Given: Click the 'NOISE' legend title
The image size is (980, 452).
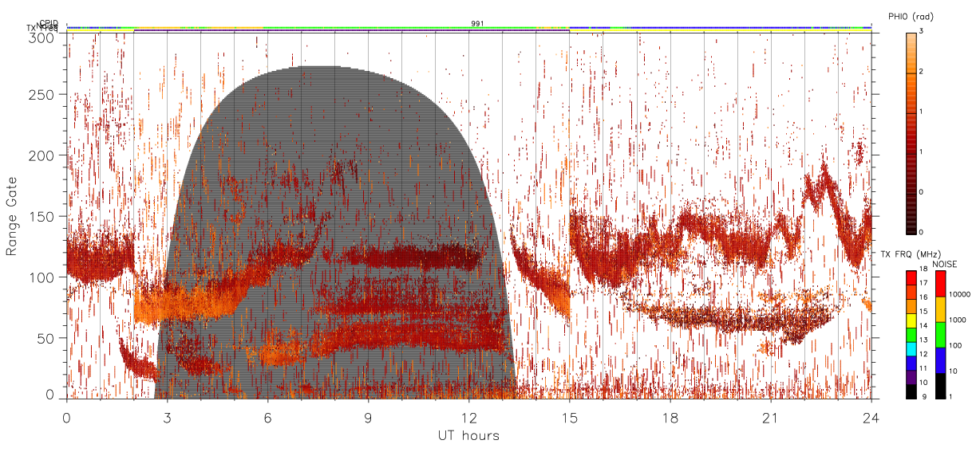Looking at the screenshot, I should point(945,264).
